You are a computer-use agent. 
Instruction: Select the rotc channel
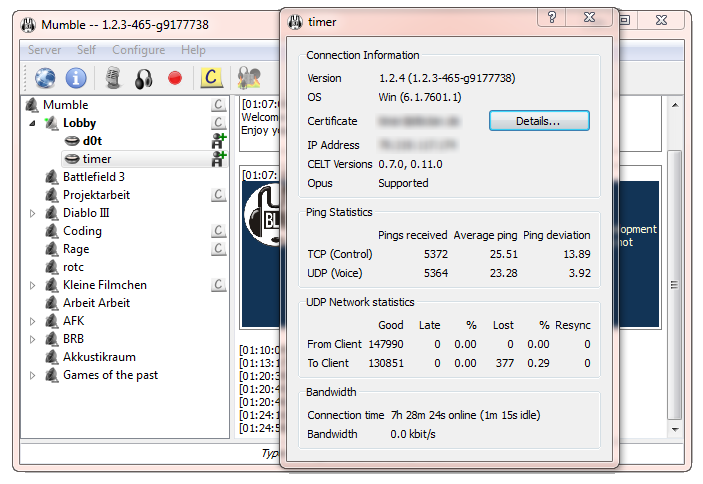[74, 267]
